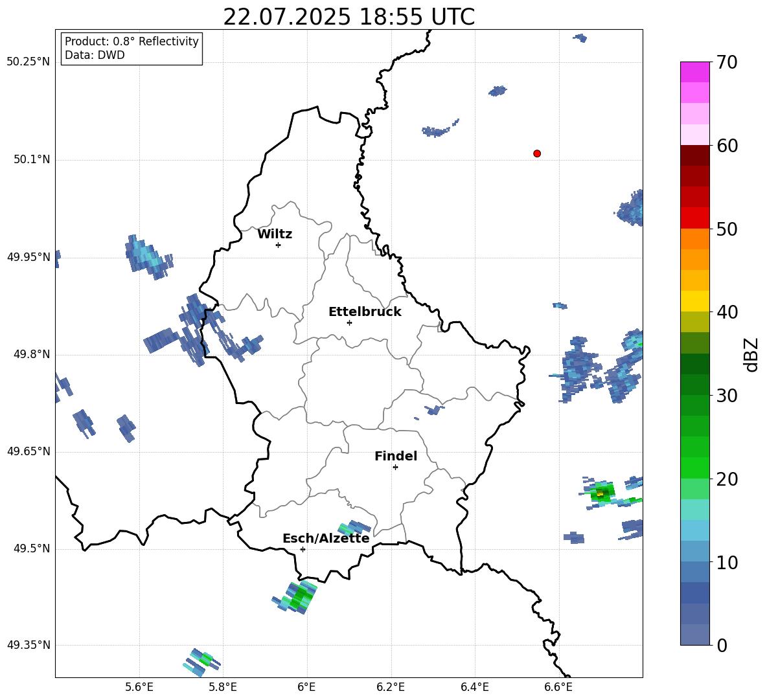Click the plus marker under Wiltz

click(279, 245)
